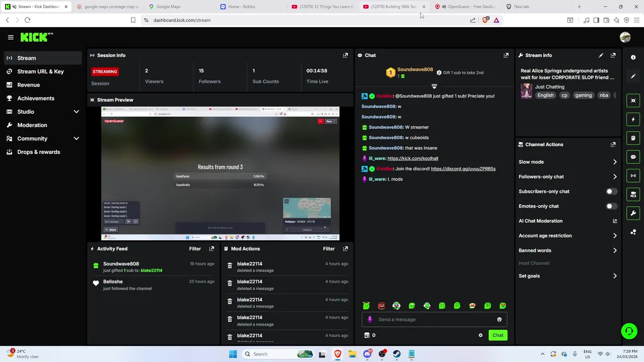
Task: Open Banned words settings
Action: [568, 250]
